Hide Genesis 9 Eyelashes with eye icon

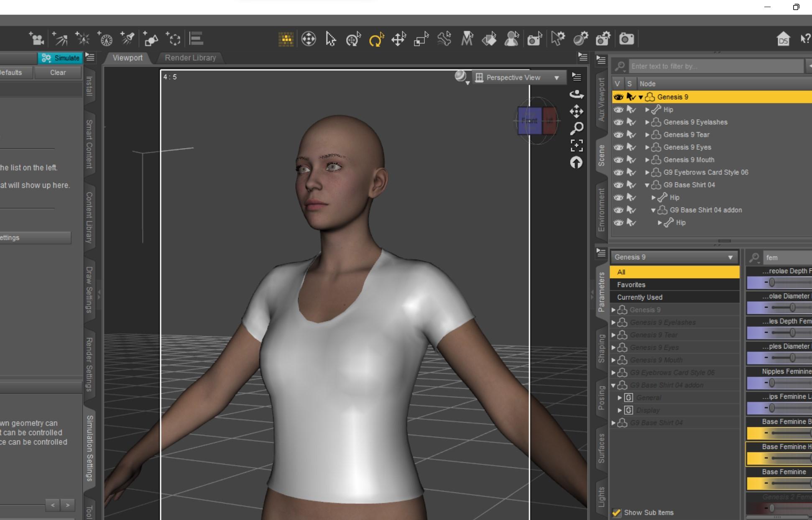pyautogui.click(x=618, y=122)
